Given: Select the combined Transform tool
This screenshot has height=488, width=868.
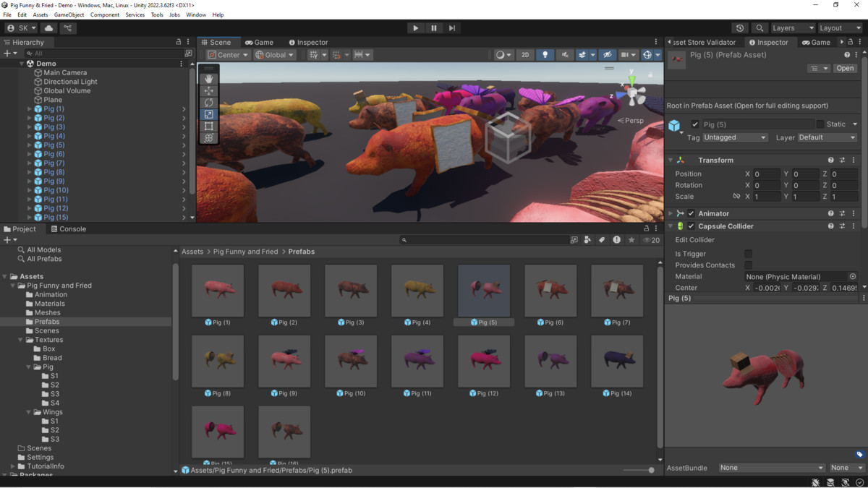Looking at the screenshot, I should [209, 137].
